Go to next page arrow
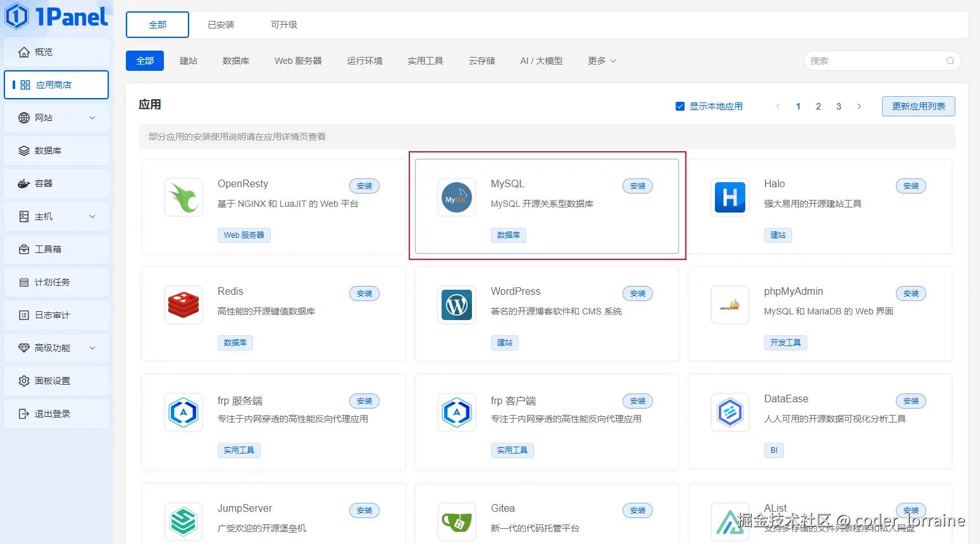980x544 pixels. click(859, 106)
